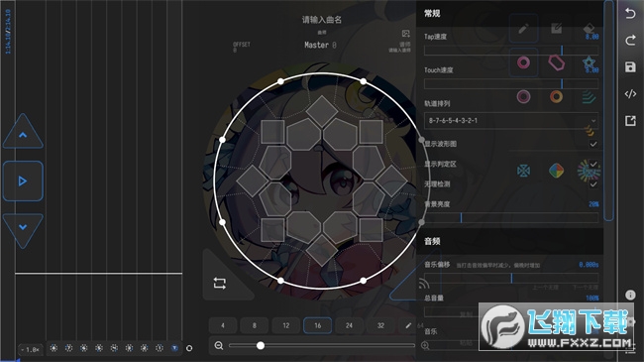644x362 pixels.
Task: Click the Master 0 difficulty label
Action: (x=320, y=45)
